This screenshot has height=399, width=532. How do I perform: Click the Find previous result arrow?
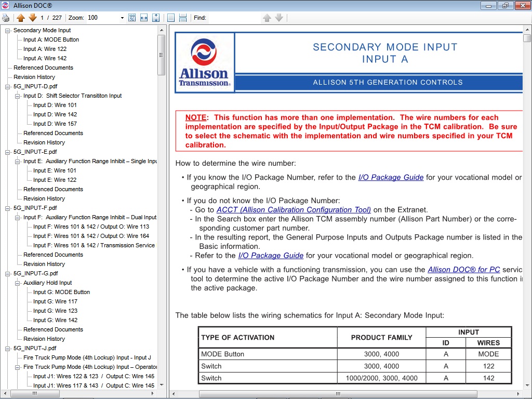(x=267, y=17)
